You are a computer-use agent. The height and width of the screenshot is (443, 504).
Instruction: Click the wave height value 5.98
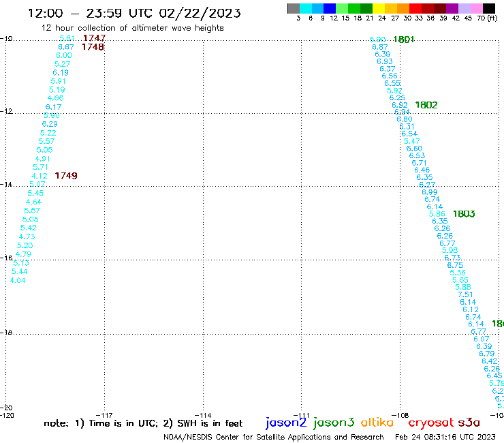[450, 250]
